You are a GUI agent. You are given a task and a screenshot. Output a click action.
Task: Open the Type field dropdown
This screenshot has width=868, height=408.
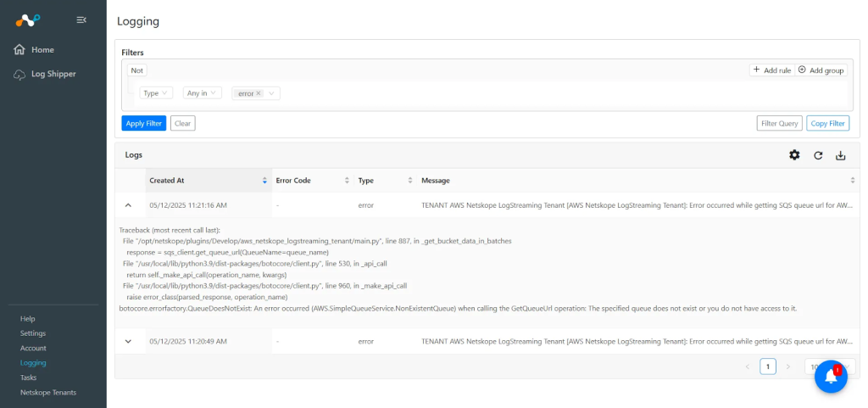(156, 93)
